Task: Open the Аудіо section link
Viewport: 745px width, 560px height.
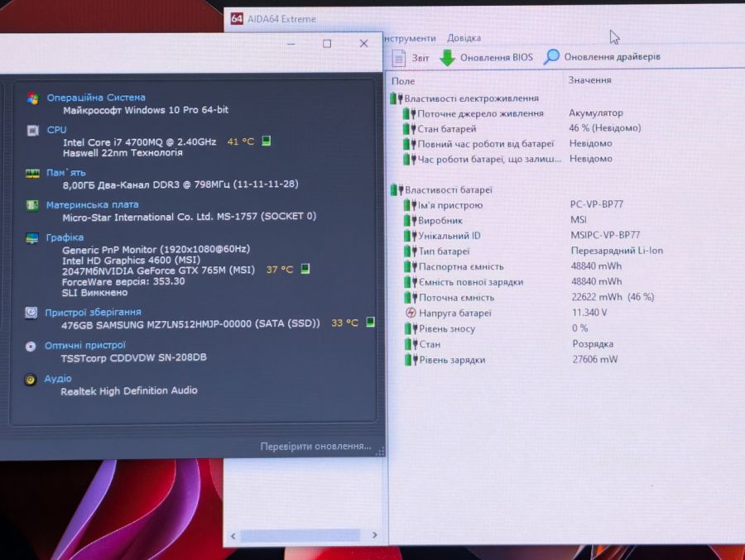Action: click(x=58, y=379)
